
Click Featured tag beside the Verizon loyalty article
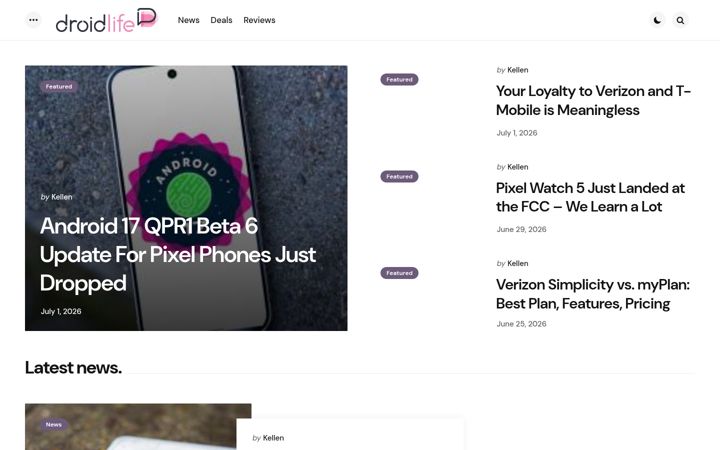pyautogui.click(x=399, y=79)
